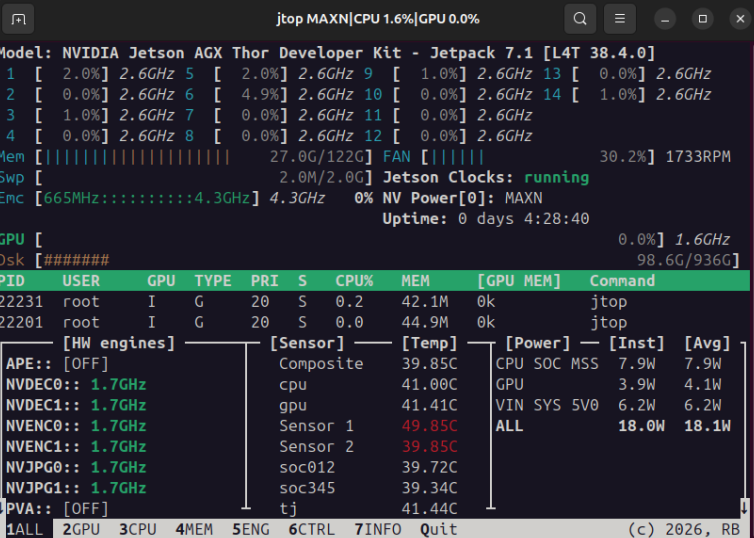The height and width of the screenshot is (538, 754).
Task: Click the NVJPG0 engine entry
Action: tap(76, 467)
